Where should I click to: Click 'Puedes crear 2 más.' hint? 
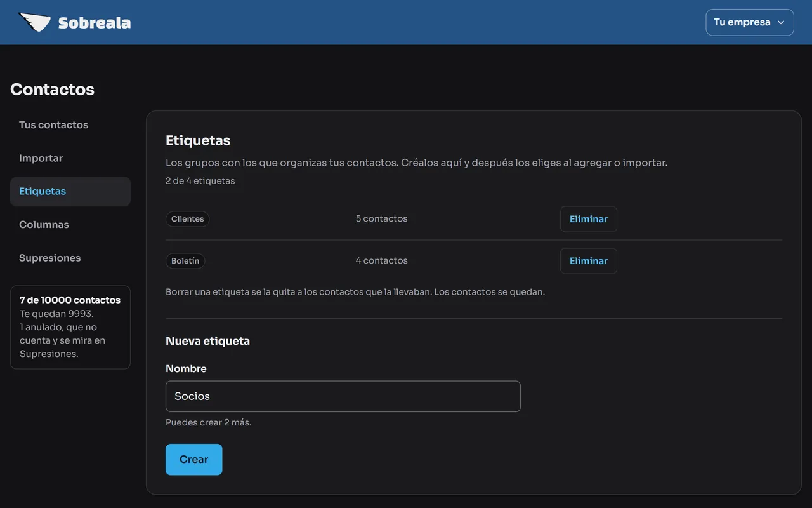click(x=209, y=422)
